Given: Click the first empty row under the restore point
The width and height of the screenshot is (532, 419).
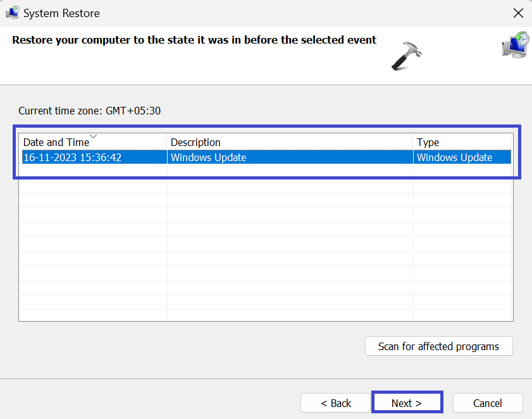Looking at the screenshot, I should click(x=266, y=172).
